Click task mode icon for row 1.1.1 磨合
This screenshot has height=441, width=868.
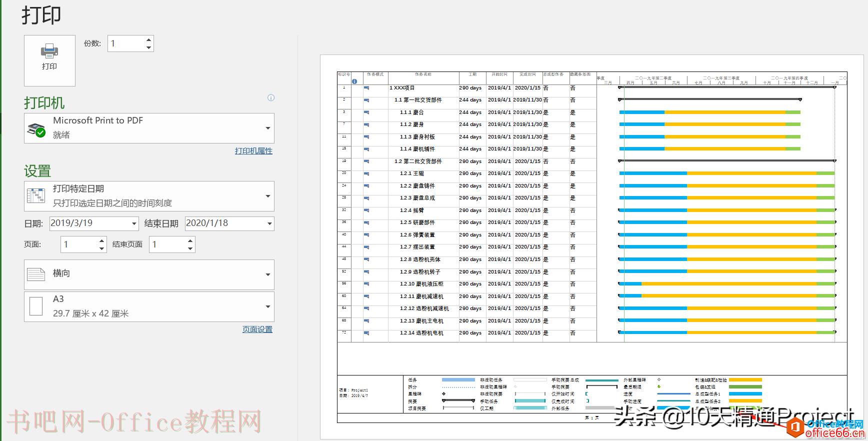(x=366, y=112)
